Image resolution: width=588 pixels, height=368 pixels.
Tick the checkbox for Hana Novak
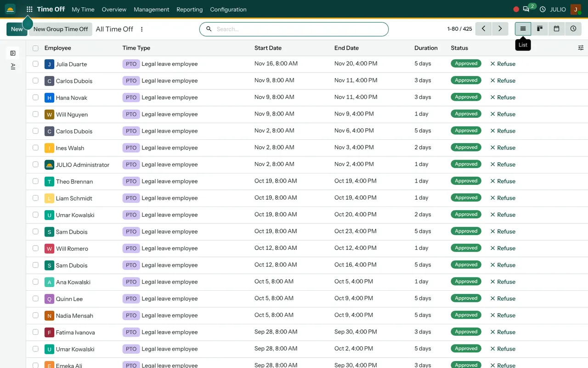(35, 98)
